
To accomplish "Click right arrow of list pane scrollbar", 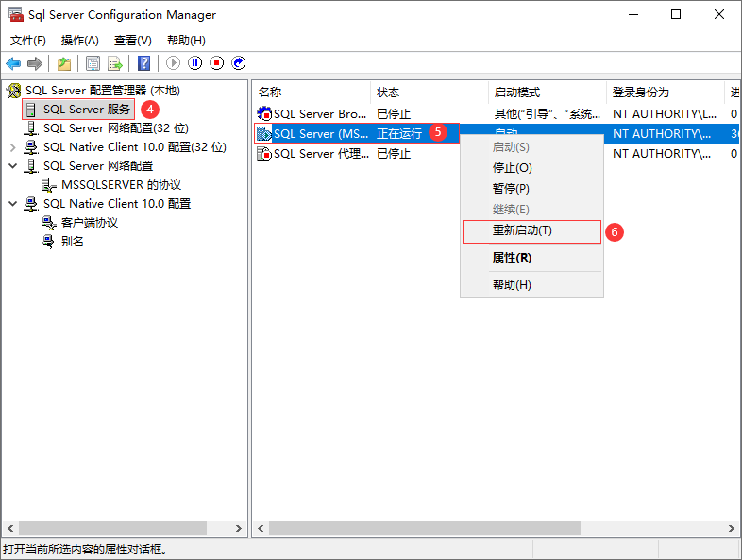I will [x=732, y=528].
